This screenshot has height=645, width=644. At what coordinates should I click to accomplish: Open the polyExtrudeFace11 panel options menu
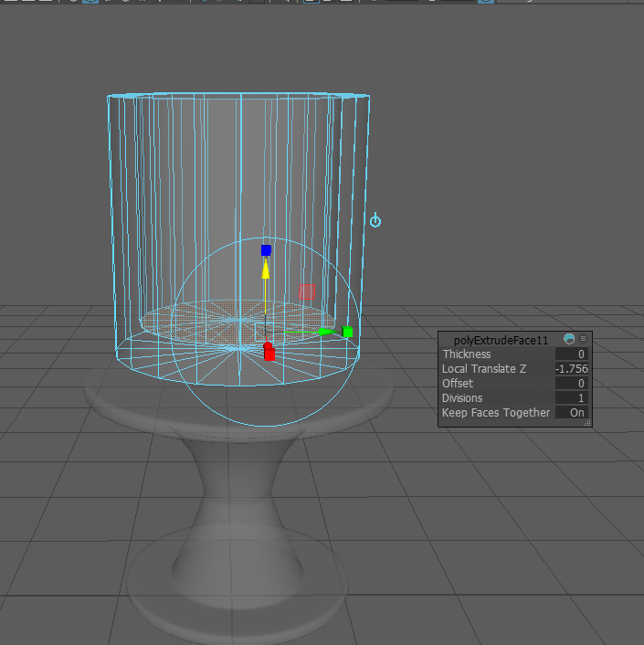pos(584,339)
